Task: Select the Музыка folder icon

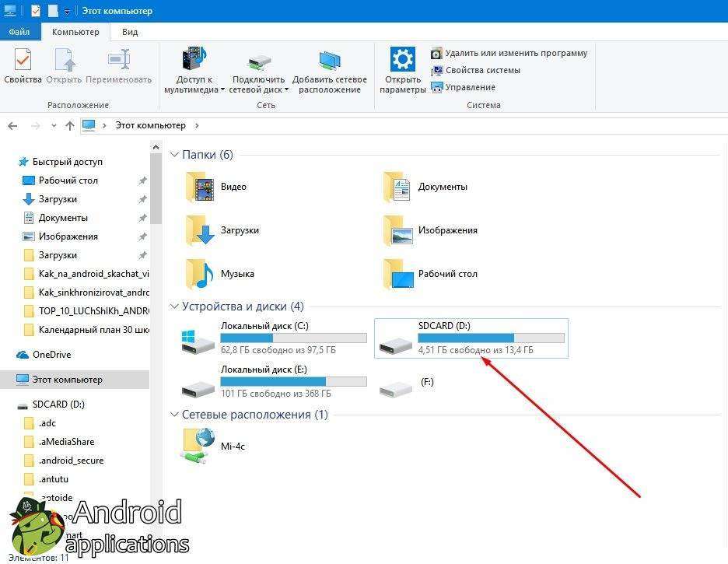Action: tap(200, 274)
